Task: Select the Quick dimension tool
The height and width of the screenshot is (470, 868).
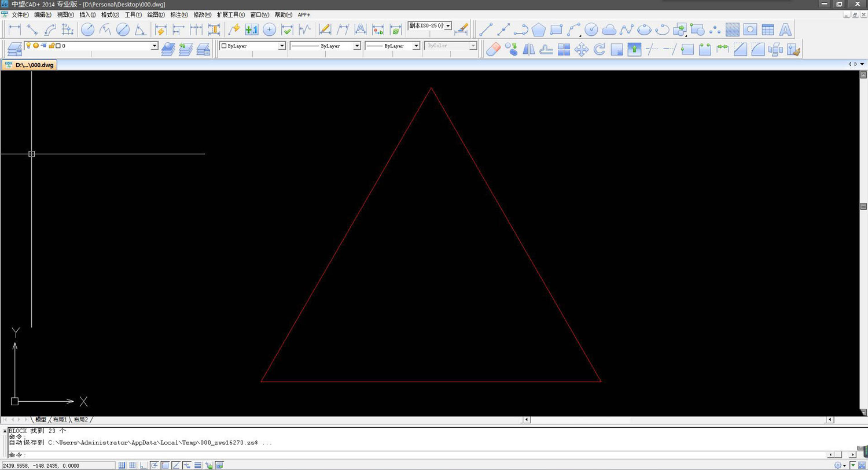Action: coord(161,29)
